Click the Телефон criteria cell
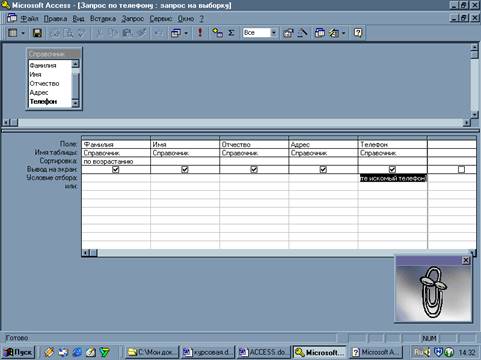This screenshot has width=481, height=360. [x=393, y=178]
